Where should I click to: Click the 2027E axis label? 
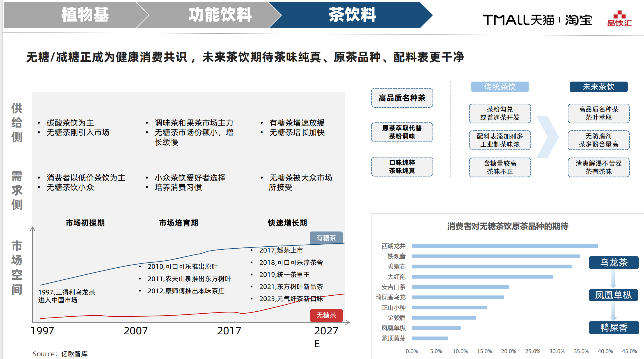pos(326,337)
